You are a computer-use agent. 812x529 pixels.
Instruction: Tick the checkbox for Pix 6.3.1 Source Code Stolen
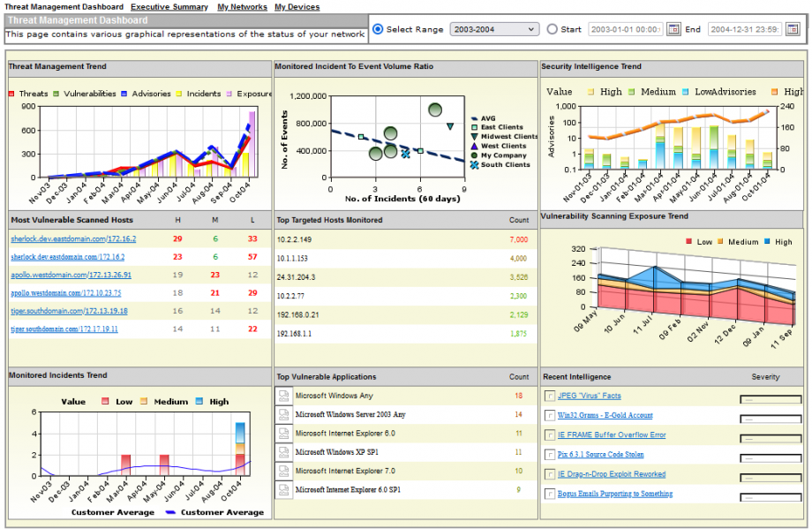550,455
